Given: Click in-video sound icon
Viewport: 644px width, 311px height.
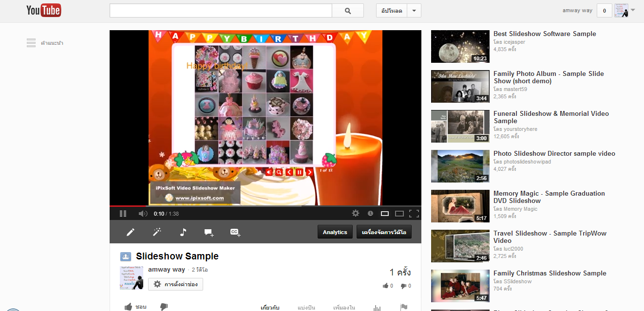Looking at the screenshot, I should 269,172.
